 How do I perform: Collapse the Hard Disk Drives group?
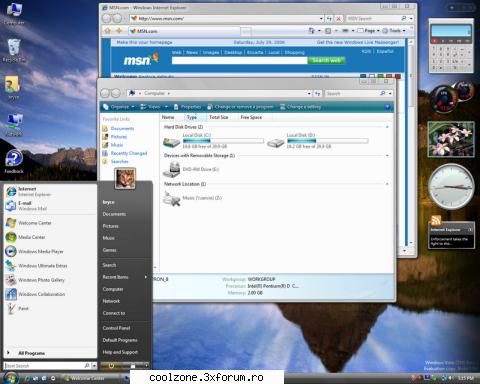[x=387, y=127]
